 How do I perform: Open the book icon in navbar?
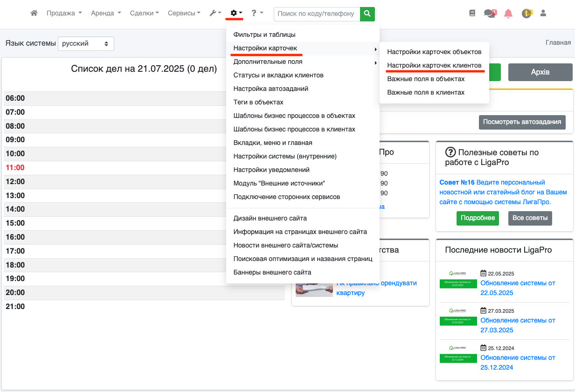[x=472, y=14]
